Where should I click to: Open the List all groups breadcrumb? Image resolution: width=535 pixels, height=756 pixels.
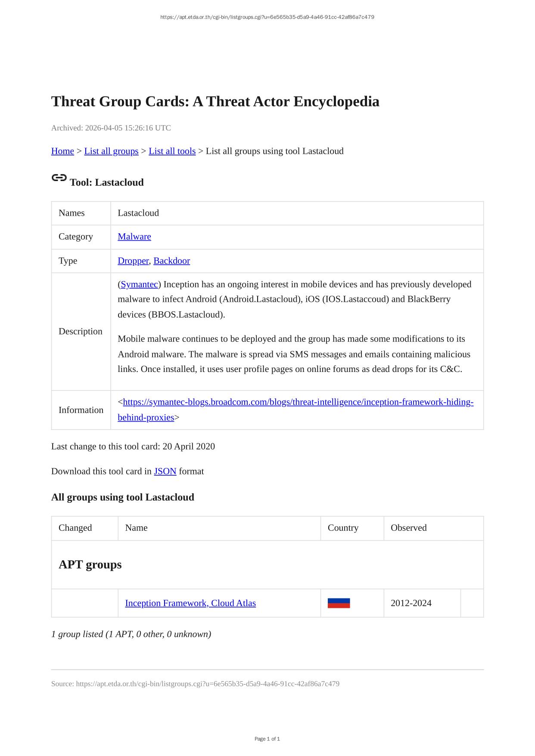coord(111,151)
